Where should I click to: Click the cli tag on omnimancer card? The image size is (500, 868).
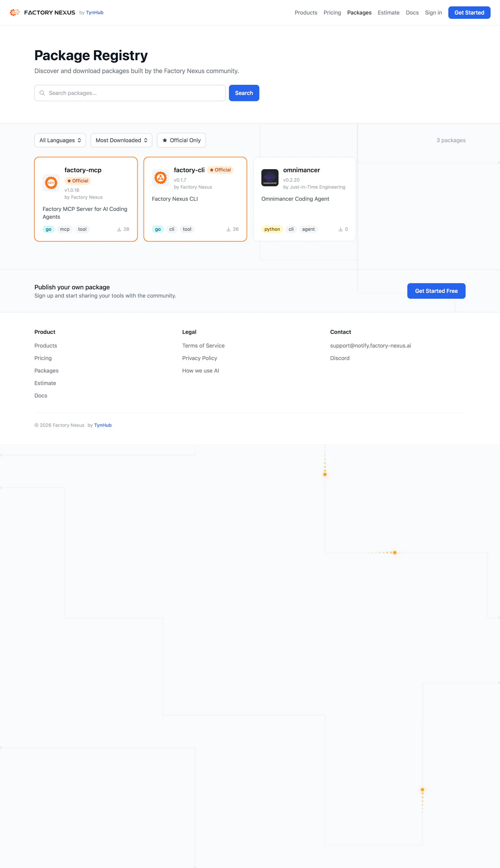[x=291, y=229]
